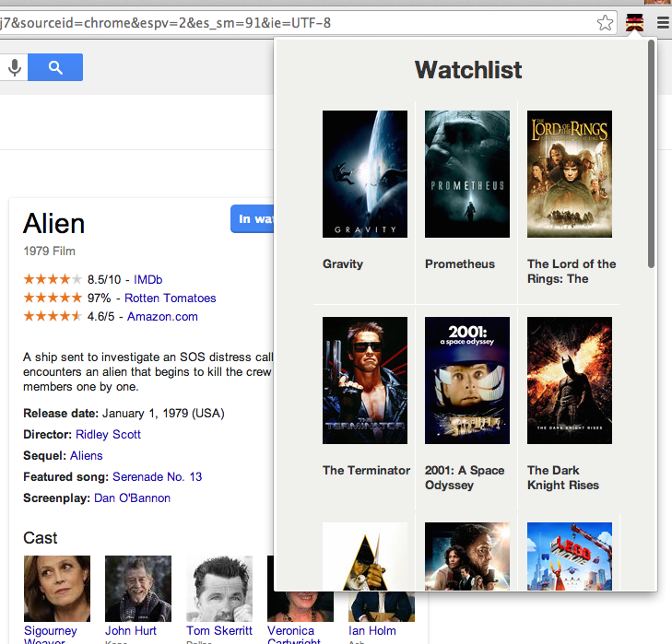Select the Lord of the Rings poster
The width and height of the screenshot is (672, 644).
570,174
